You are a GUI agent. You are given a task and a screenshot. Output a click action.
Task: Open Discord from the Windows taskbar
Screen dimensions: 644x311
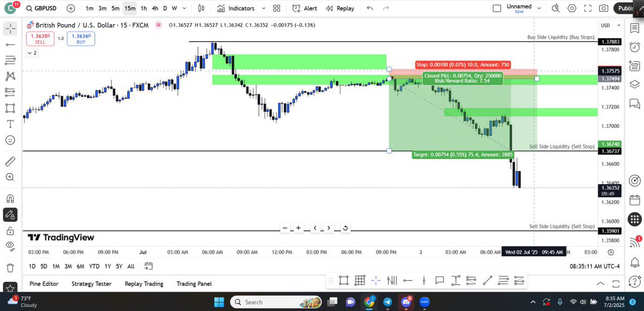405,302
